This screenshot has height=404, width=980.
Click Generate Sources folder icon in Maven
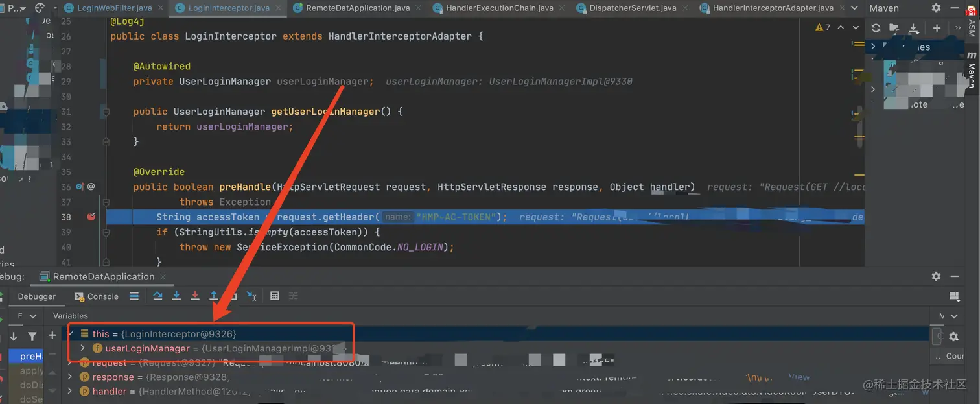(894, 28)
